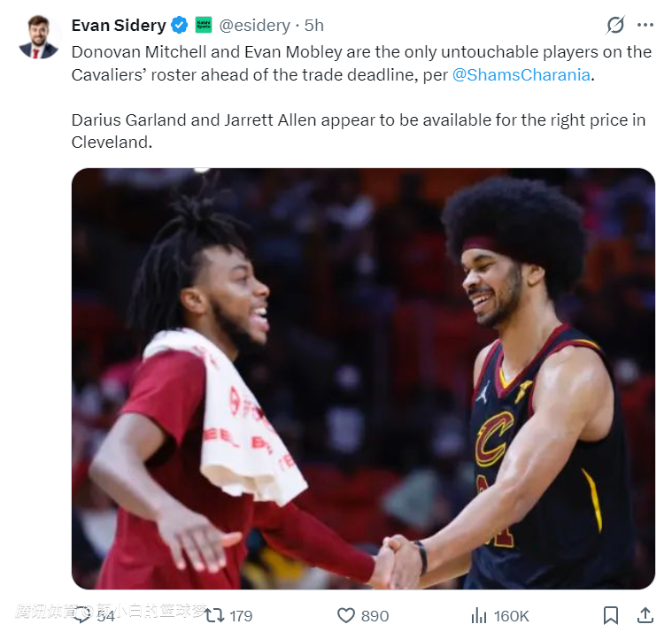Open the @ShamsCharania mention link
Image resolution: width=672 pixels, height=632 pixels.
pyautogui.click(x=521, y=74)
